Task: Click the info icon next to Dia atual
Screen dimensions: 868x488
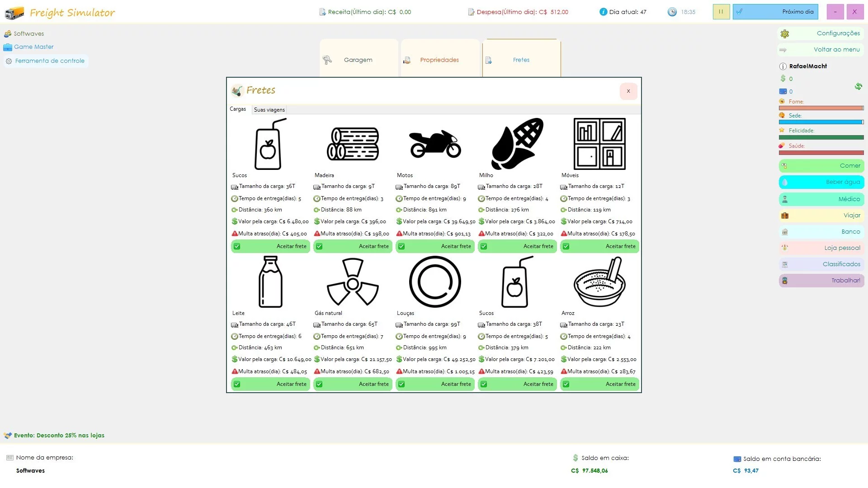Action: 603,12
